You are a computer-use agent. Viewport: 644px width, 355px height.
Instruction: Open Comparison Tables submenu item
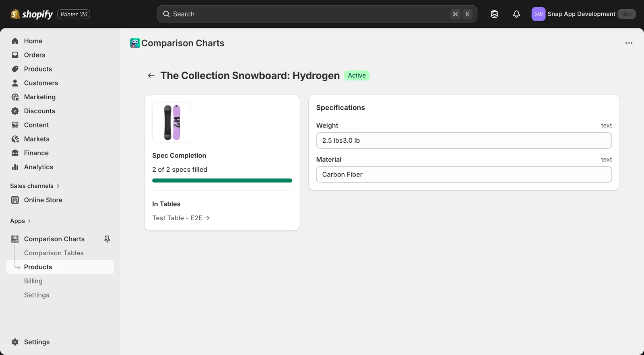pos(54,253)
